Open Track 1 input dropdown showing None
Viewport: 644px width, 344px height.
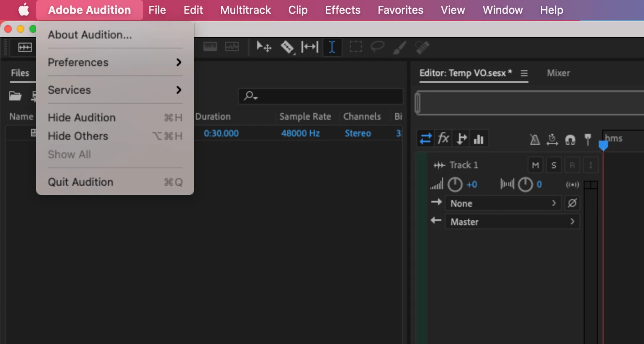point(504,203)
